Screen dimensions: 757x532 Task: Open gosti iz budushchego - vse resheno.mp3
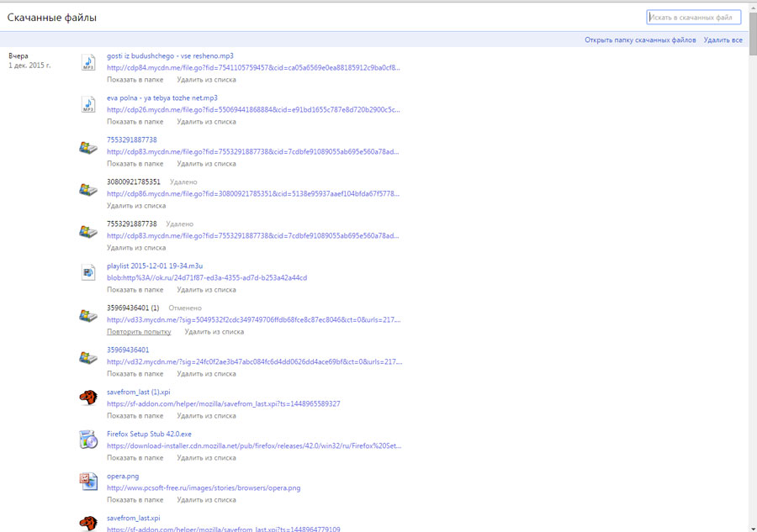pos(170,55)
